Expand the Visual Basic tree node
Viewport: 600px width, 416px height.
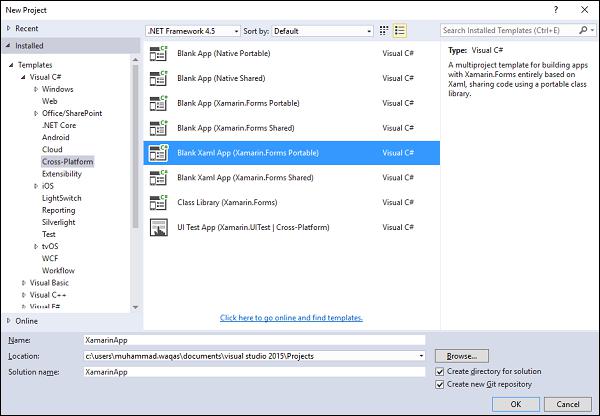[24, 283]
